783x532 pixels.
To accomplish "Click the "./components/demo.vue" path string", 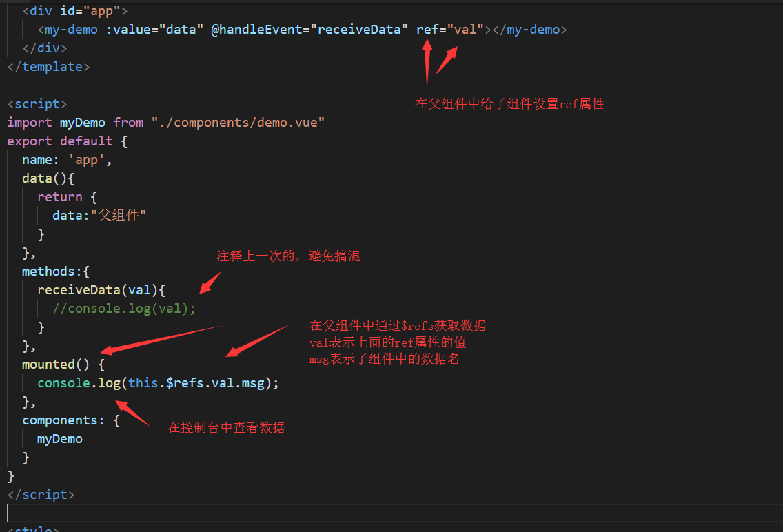I will [238, 122].
